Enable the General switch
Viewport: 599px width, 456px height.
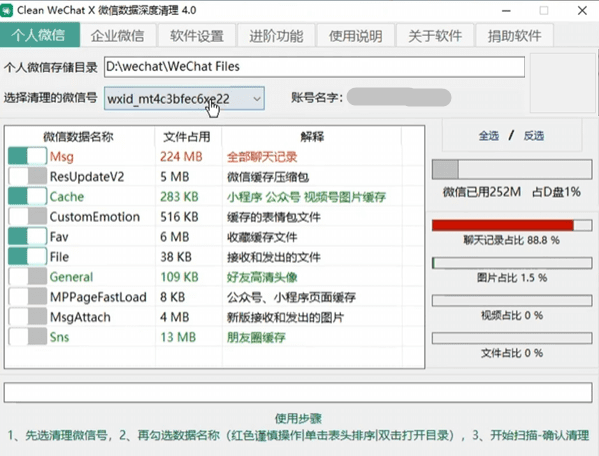click(28, 277)
